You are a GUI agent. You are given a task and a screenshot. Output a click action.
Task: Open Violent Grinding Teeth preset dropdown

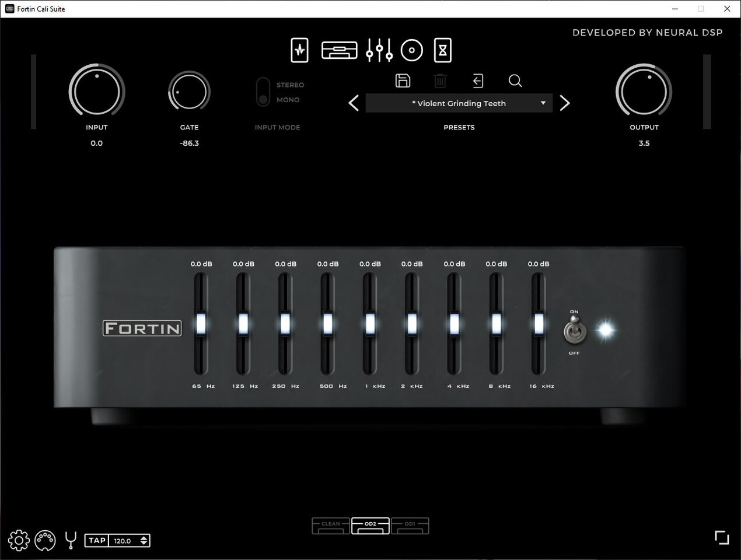tap(459, 103)
